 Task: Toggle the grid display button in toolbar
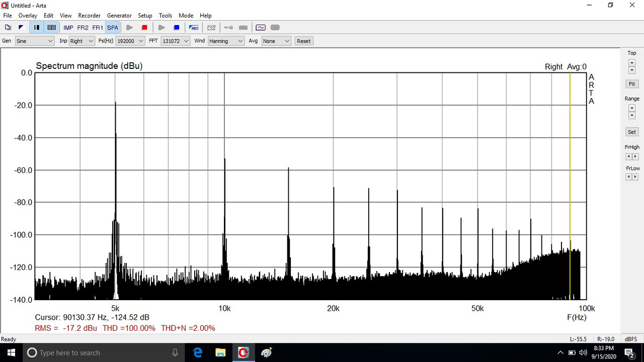(51, 28)
